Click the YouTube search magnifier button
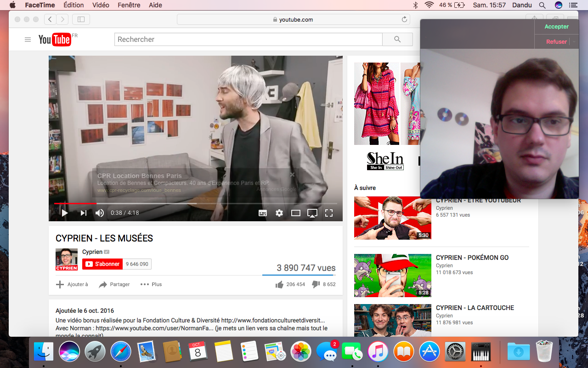The height and width of the screenshot is (368, 588). pyautogui.click(x=397, y=40)
